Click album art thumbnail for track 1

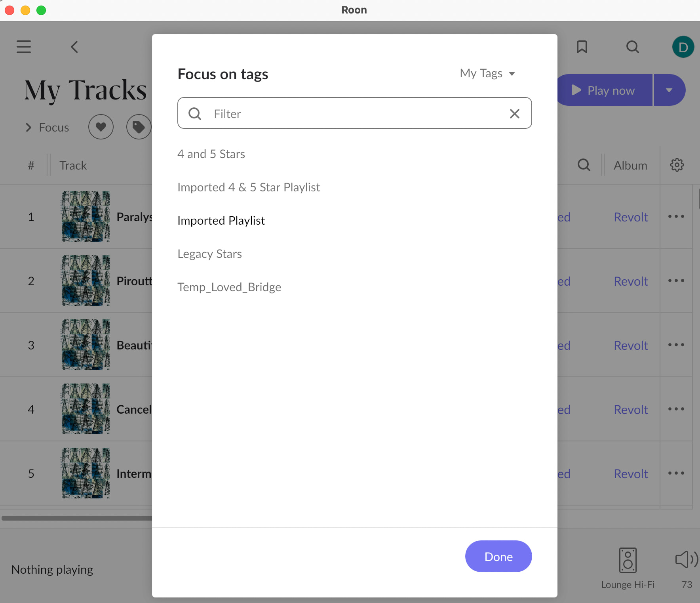tap(86, 216)
